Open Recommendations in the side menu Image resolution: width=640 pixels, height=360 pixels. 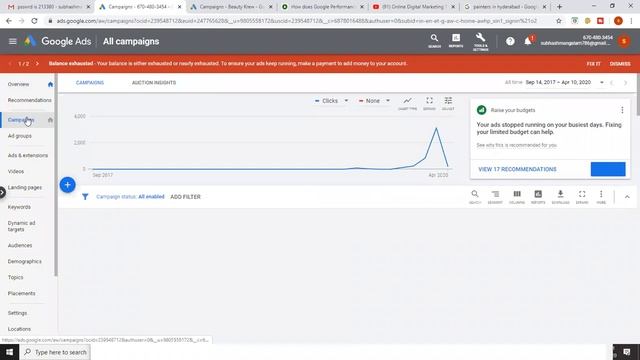click(x=29, y=100)
